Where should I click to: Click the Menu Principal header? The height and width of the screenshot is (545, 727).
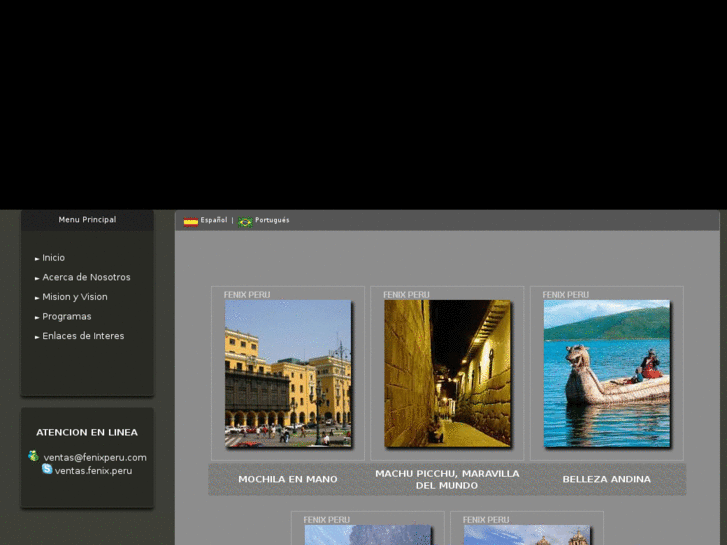[x=87, y=220]
